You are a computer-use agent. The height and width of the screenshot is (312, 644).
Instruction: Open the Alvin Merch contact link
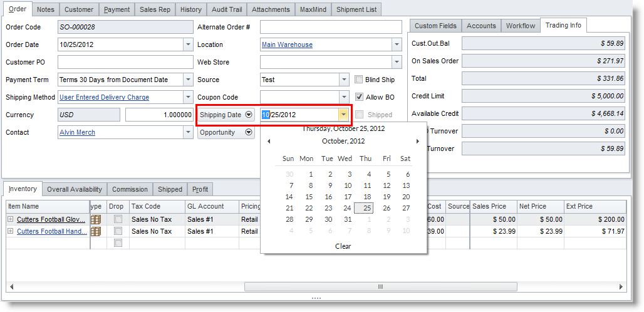coord(77,133)
